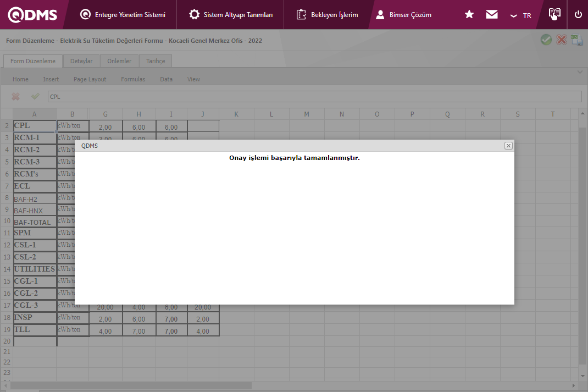The image size is (588, 392).
Task: Open messages with the envelope icon
Action: coord(492,15)
